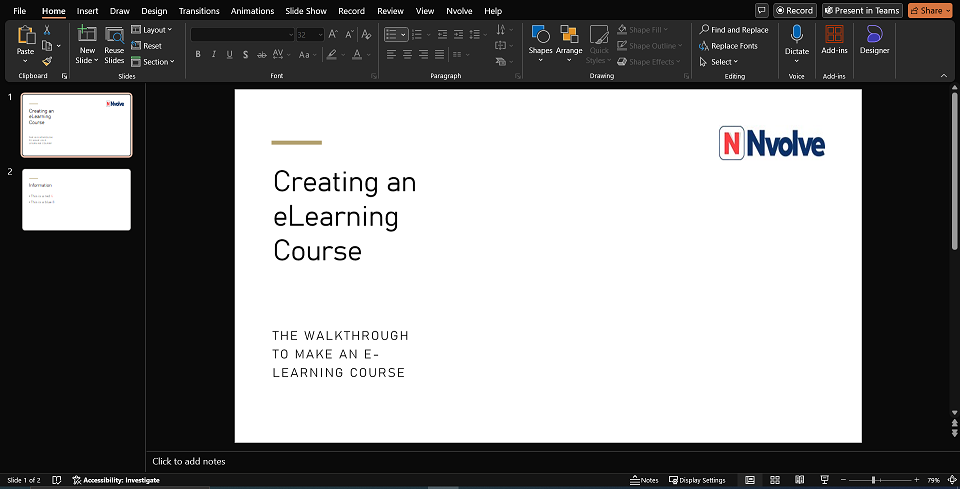The width and height of the screenshot is (960, 489).
Task: Open the Section dropdown
Action: (x=153, y=62)
